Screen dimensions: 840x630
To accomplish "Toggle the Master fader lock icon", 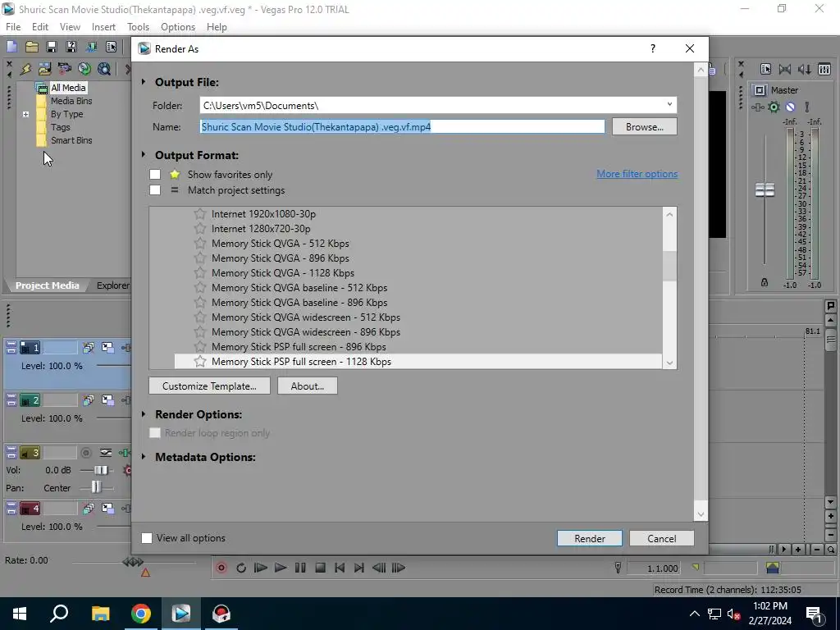I will pos(765,282).
